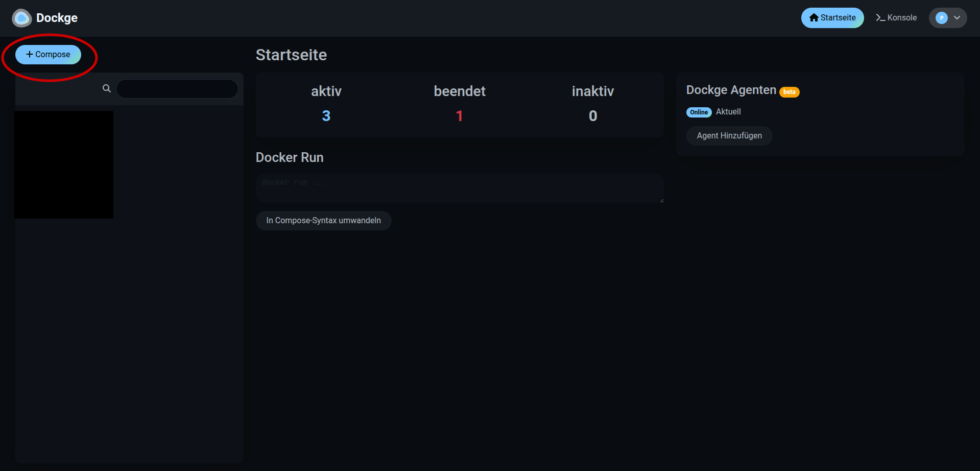Open the user avatar with letter P

click(x=941, y=18)
